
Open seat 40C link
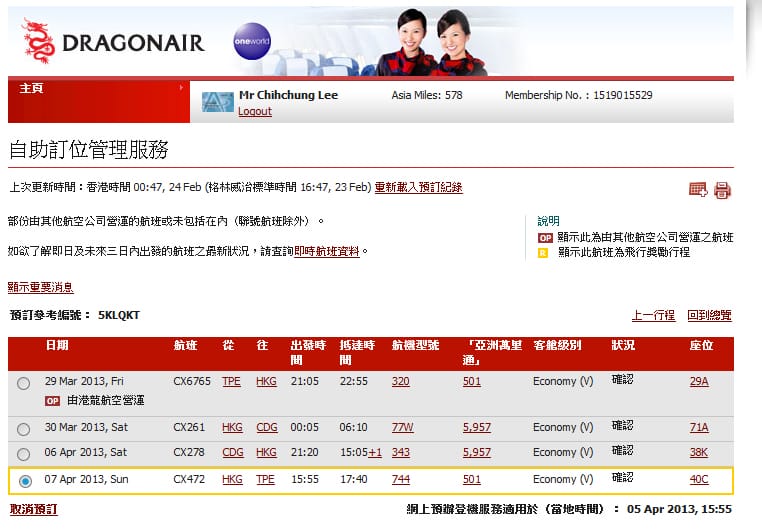[x=699, y=479]
